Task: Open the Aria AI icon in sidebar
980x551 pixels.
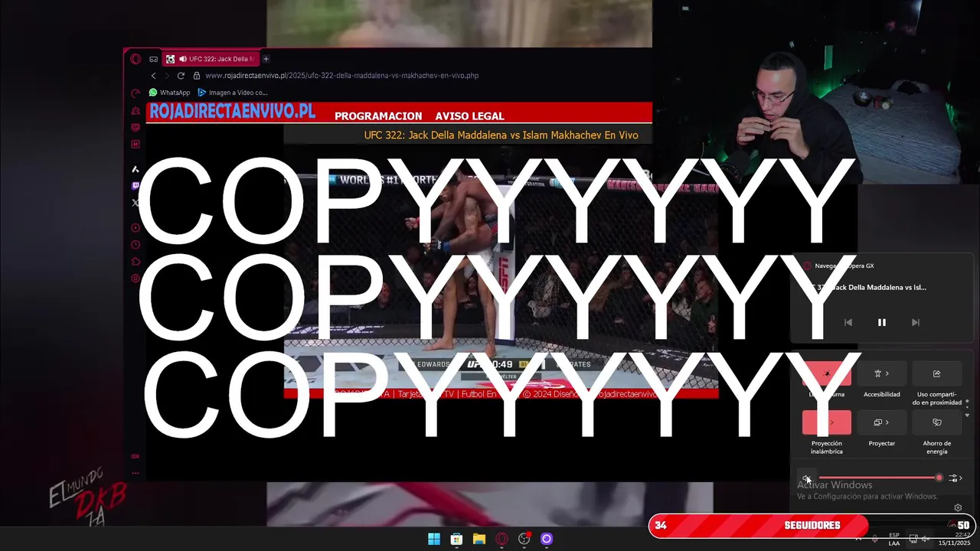Action: (x=136, y=169)
